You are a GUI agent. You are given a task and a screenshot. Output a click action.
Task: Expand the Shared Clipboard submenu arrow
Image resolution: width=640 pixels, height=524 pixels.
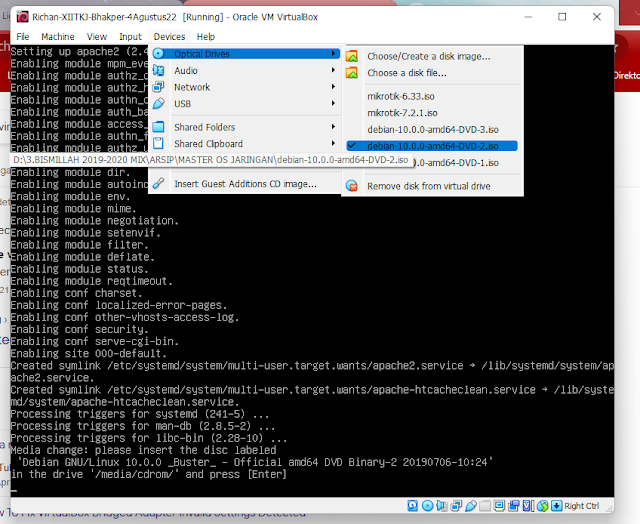(x=333, y=144)
